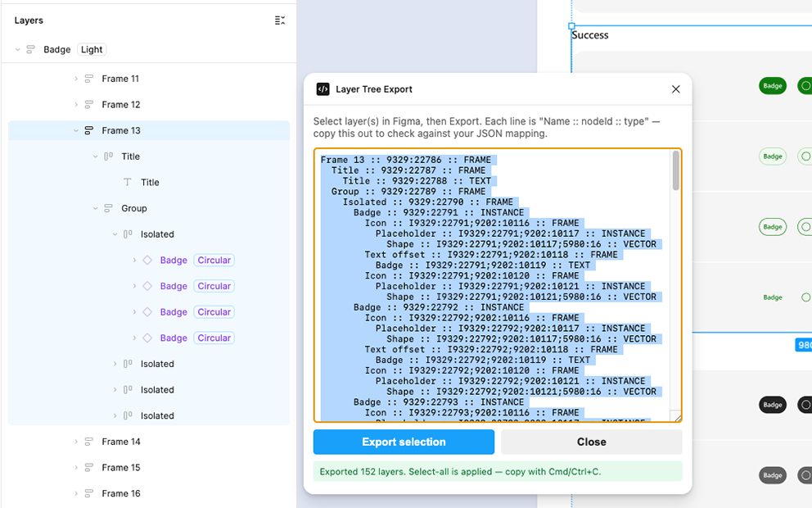Click the export text area scrollbar thumb
The height and width of the screenshot is (508, 812).
[x=676, y=170]
